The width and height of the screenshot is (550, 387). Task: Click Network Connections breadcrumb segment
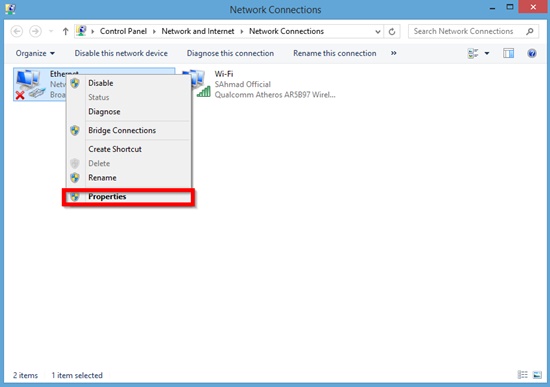point(286,31)
